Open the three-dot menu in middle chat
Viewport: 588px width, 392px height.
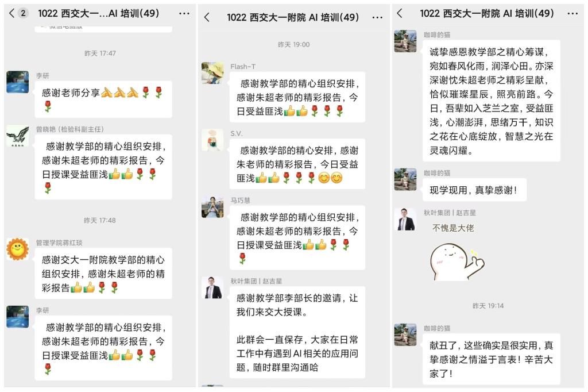coord(377,17)
